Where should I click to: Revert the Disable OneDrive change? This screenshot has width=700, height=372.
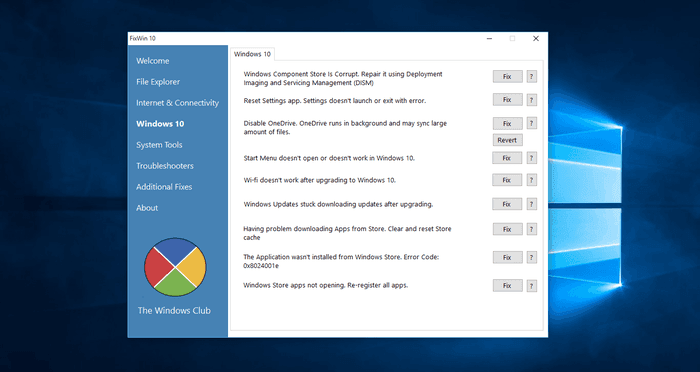point(508,140)
